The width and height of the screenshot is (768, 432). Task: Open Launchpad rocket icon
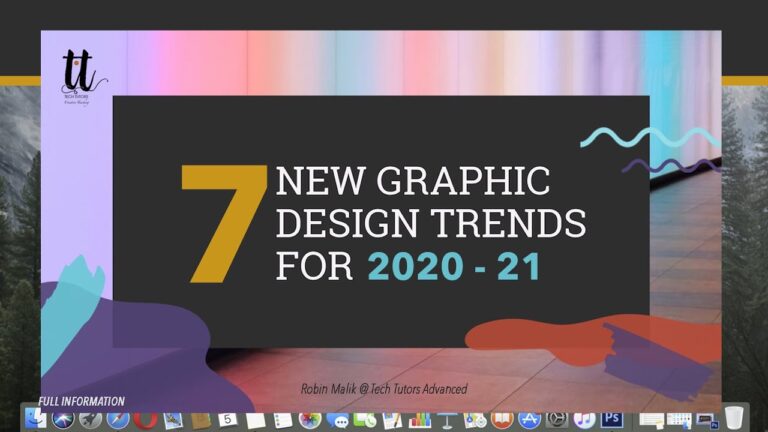click(91, 419)
